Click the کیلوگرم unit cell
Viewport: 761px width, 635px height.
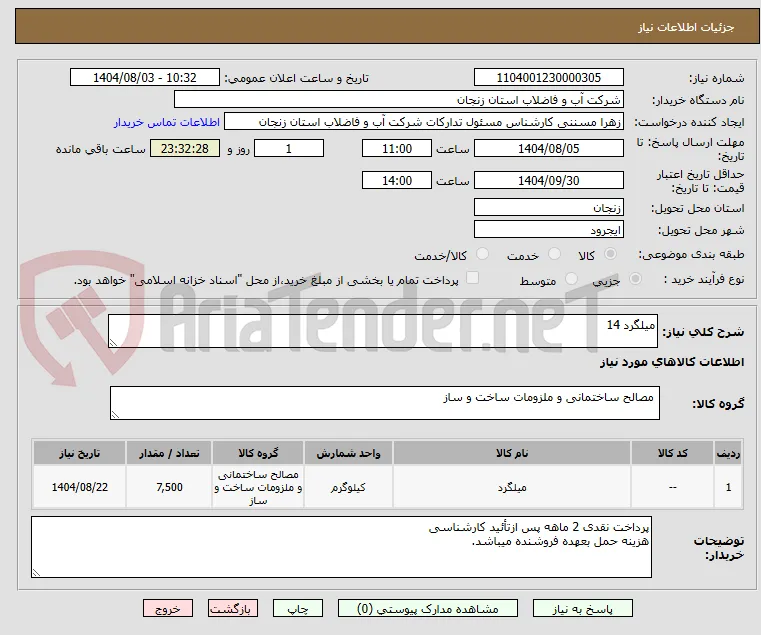pos(348,487)
